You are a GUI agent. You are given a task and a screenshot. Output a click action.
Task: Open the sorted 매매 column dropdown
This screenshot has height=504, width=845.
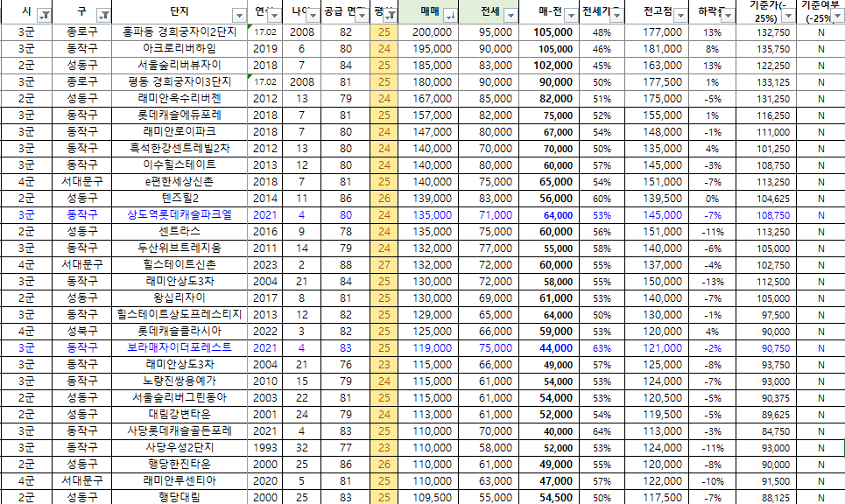(451, 16)
